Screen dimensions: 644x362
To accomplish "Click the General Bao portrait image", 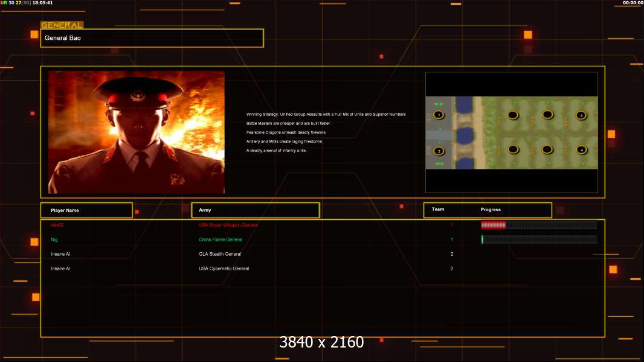I will [137, 132].
